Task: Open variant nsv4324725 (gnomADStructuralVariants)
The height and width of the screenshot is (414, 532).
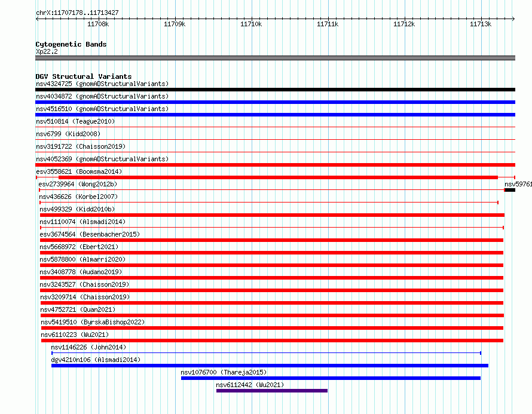Action: [x=102, y=84]
